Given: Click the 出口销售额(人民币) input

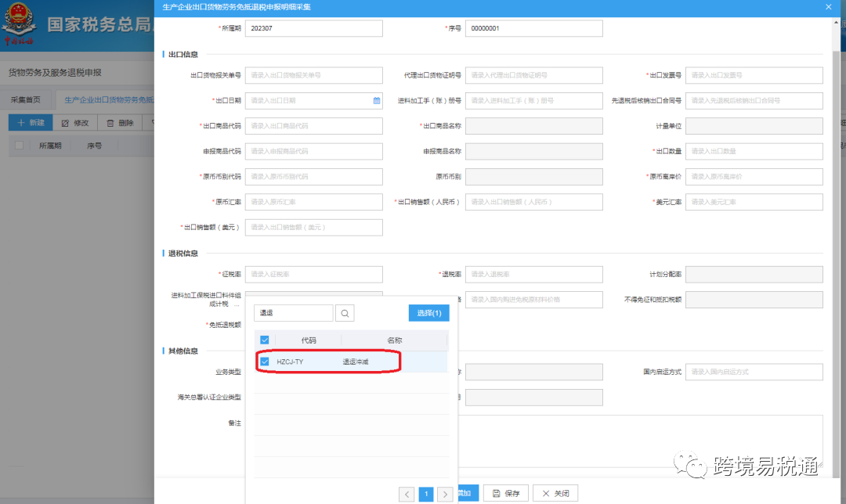Looking at the screenshot, I should click(534, 202).
